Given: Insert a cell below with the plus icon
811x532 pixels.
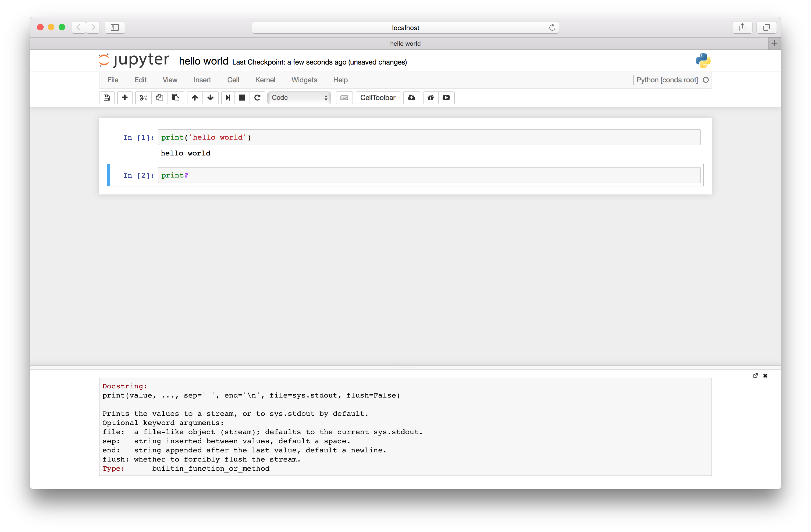Looking at the screenshot, I should 125,98.
